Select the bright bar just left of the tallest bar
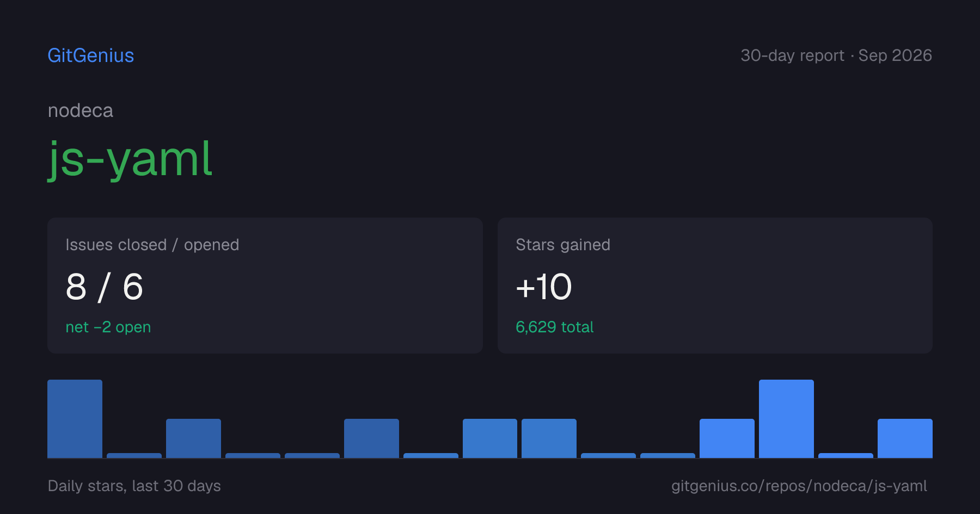This screenshot has height=514, width=980. [727, 438]
